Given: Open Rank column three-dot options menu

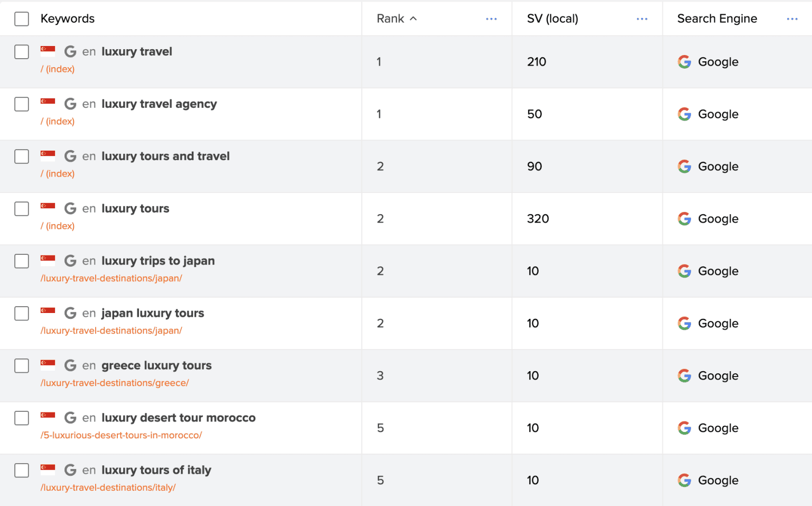Looking at the screenshot, I should [x=491, y=19].
